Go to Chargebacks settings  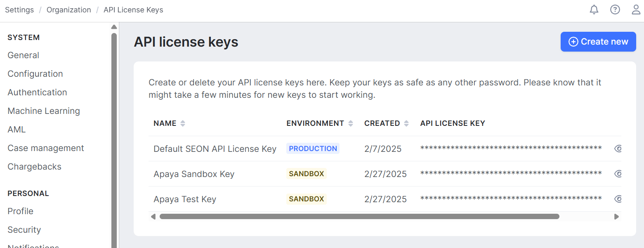click(x=34, y=167)
